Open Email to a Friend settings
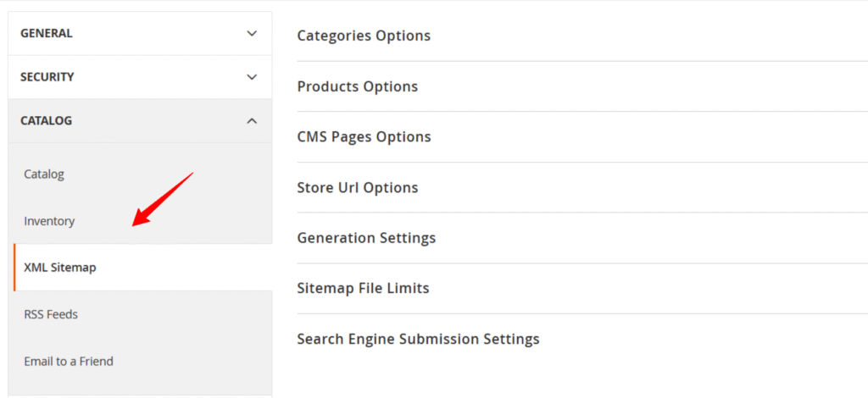This screenshot has height=398, width=868. 69,362
